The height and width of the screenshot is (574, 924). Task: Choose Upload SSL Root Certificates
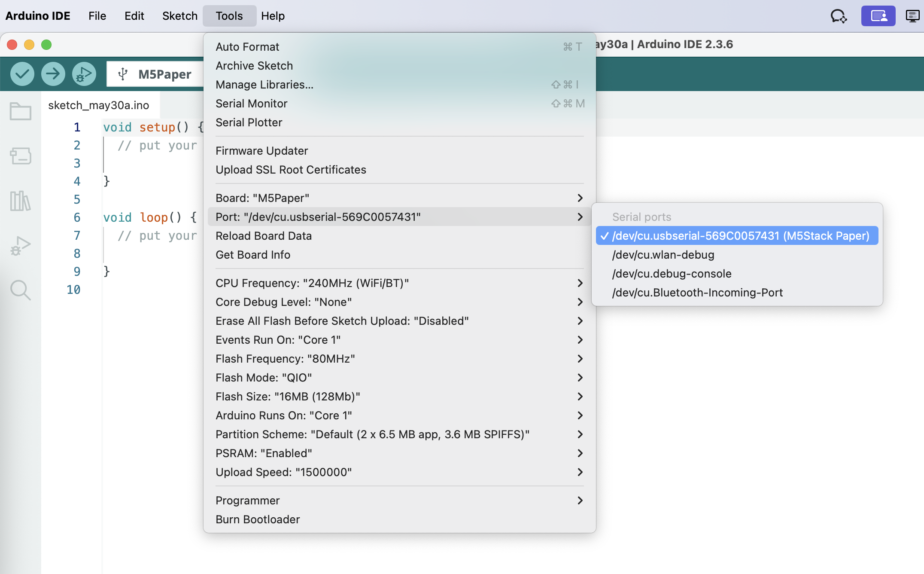[x=399, y=169]
